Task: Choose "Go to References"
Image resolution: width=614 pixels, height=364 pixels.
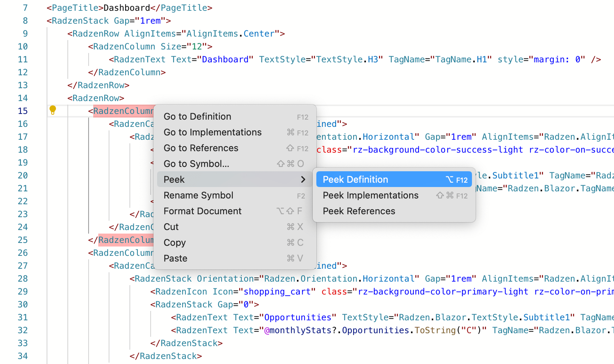Action: [x=200, y=148]
